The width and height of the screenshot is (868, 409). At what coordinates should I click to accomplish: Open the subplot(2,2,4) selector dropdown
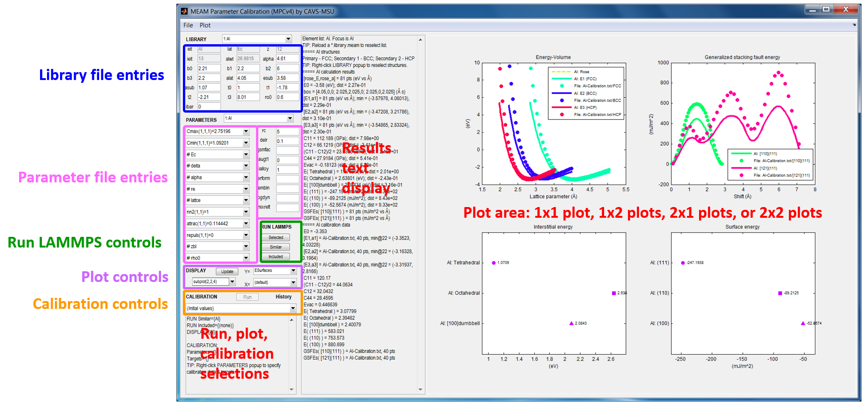click(232, 282)
